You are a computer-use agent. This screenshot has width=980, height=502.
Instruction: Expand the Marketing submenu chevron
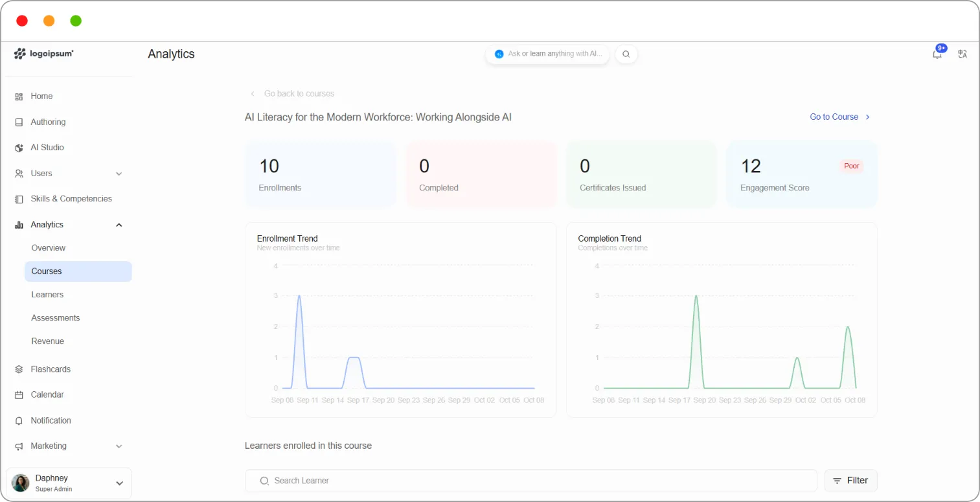pos(119,446)
